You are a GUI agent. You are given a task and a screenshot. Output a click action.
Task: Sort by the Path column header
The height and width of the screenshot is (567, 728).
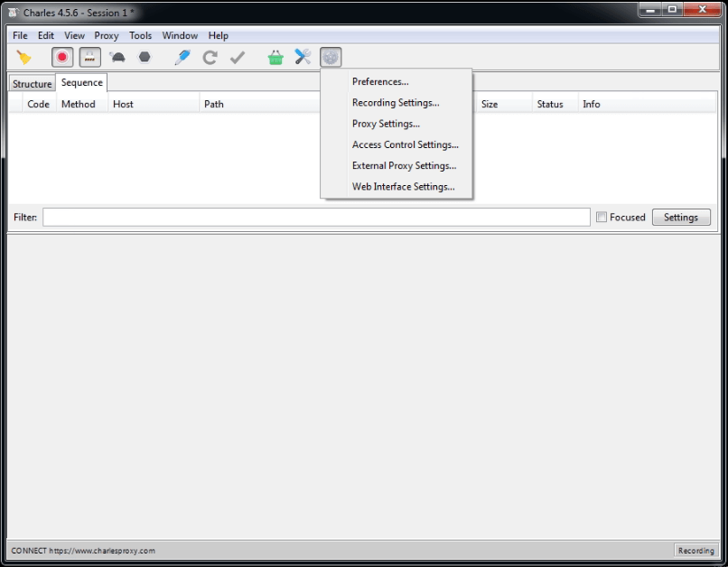pyautogui.click(x=214, y=104)
